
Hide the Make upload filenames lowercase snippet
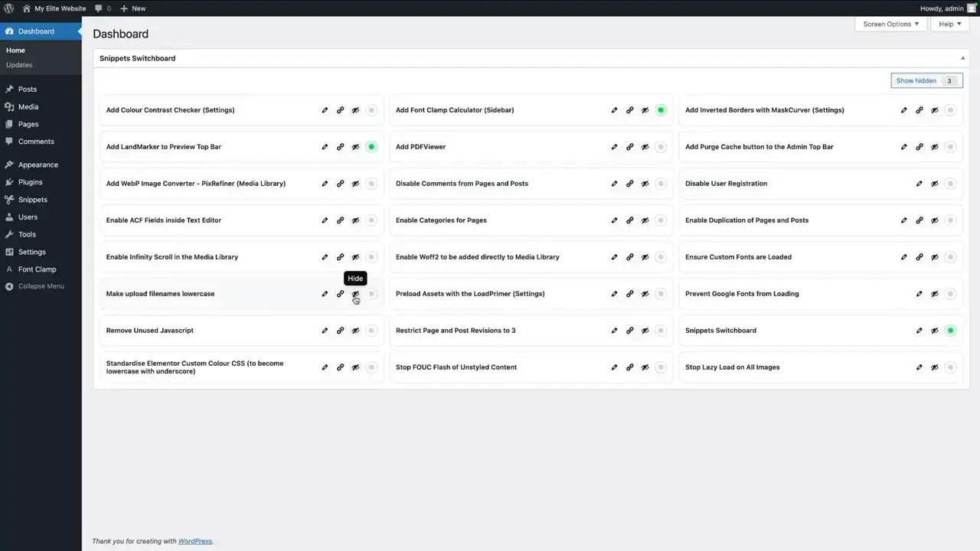tap(355, 294)
